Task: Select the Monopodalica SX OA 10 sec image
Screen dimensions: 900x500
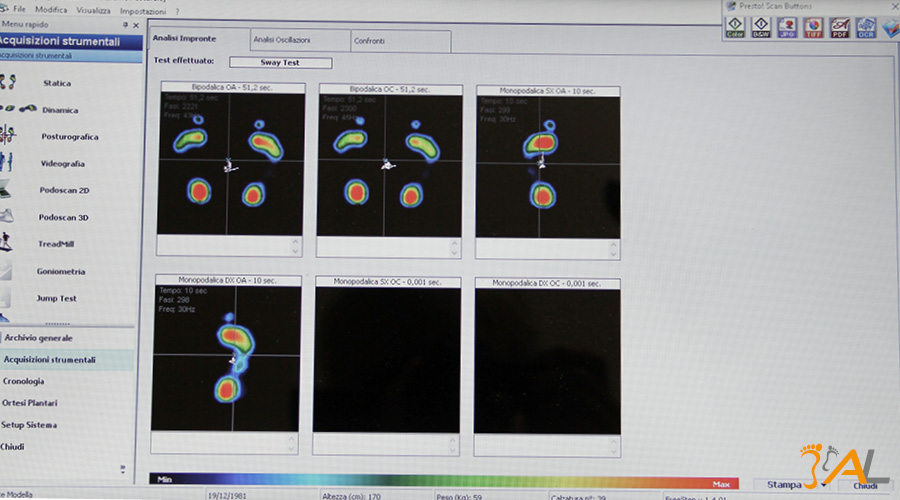Action: [x=548, y=167]
